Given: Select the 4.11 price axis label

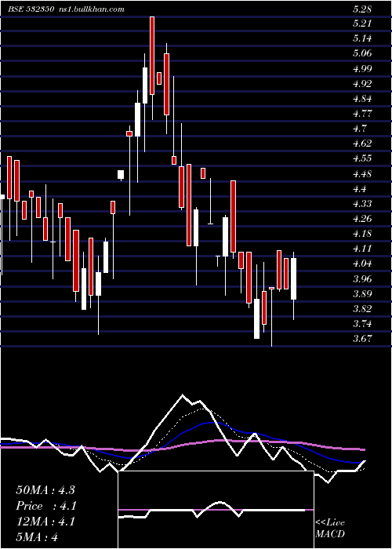Looking at the screenshot, I should pos(362,249).
